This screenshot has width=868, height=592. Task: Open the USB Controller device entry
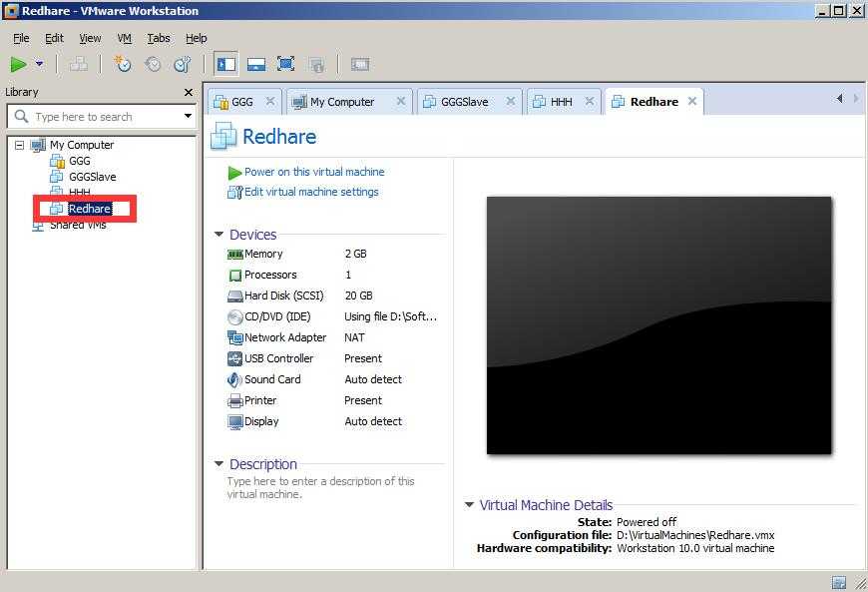click(x=278, y=358)
